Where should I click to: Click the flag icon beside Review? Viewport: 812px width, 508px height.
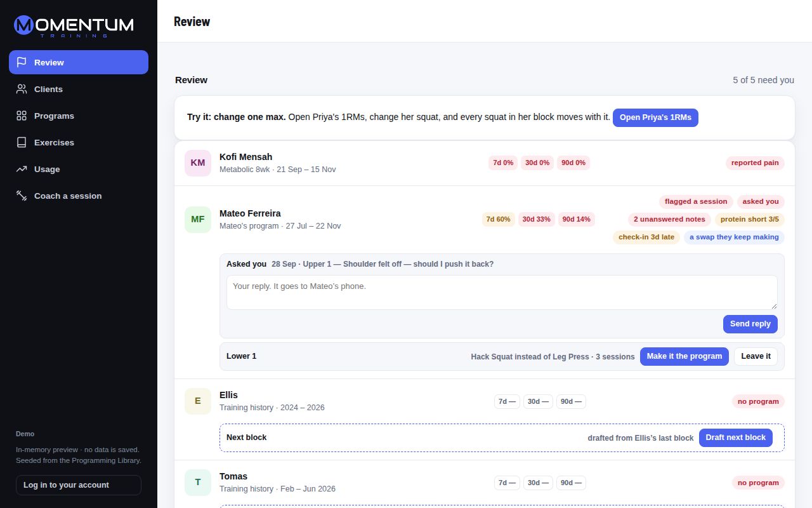pyautogui.click(x=22, y=62)
